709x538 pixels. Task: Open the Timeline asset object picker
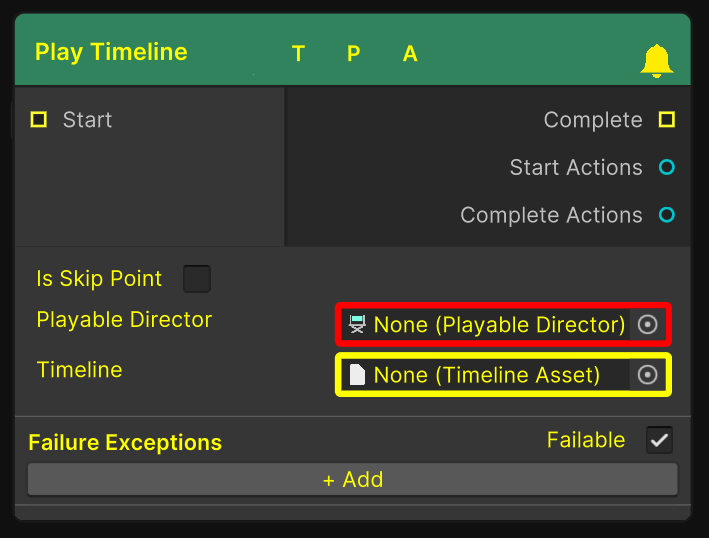point(648,375)
